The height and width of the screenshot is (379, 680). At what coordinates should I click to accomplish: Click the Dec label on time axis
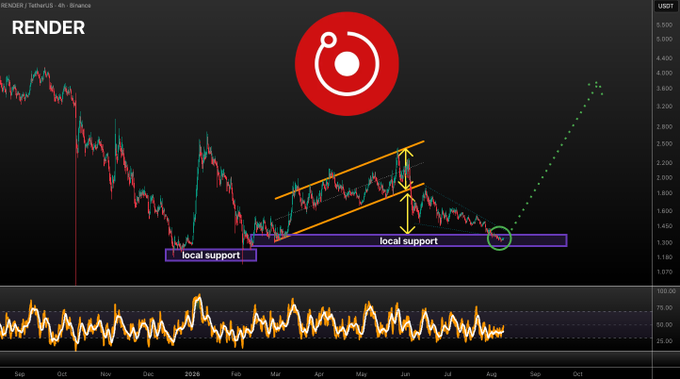click(148, 374)
